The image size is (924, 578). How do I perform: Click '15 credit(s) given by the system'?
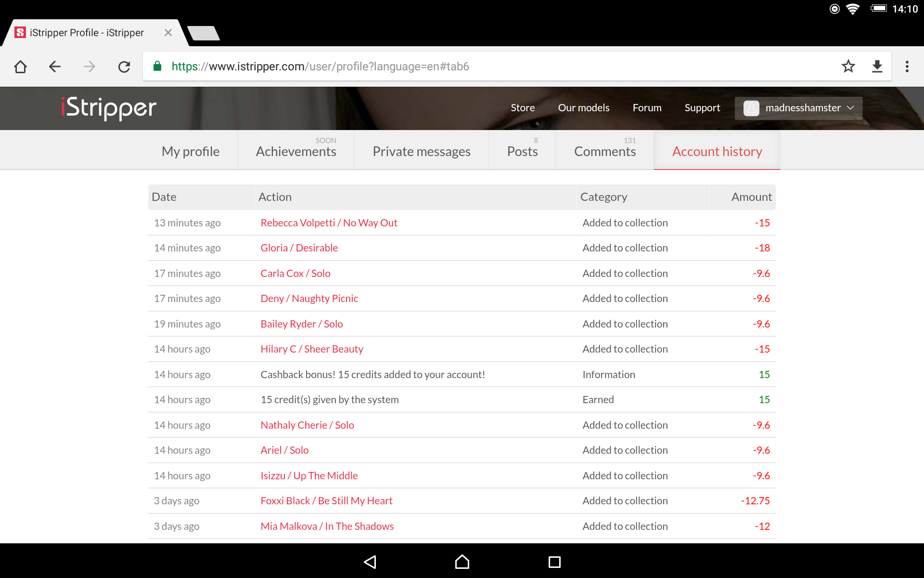329,399
